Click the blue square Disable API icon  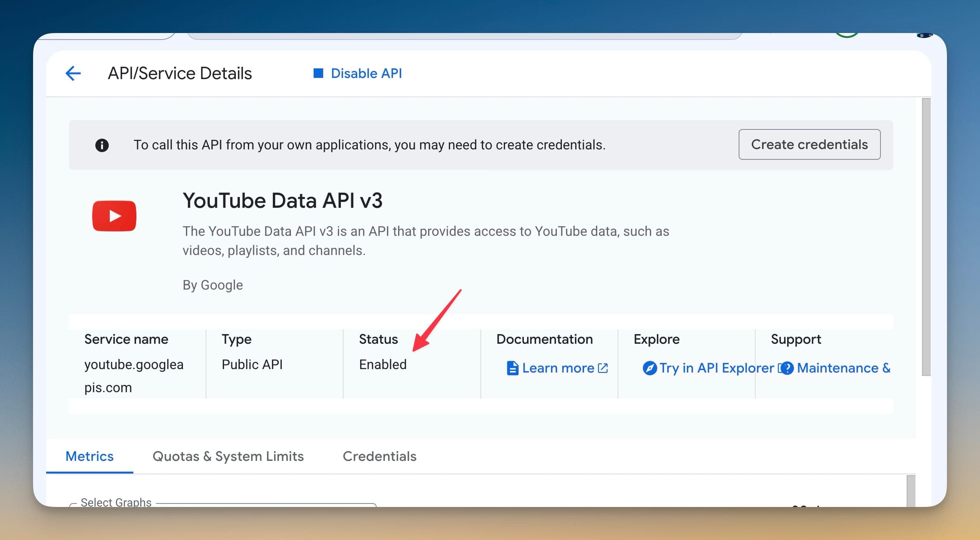318,73
